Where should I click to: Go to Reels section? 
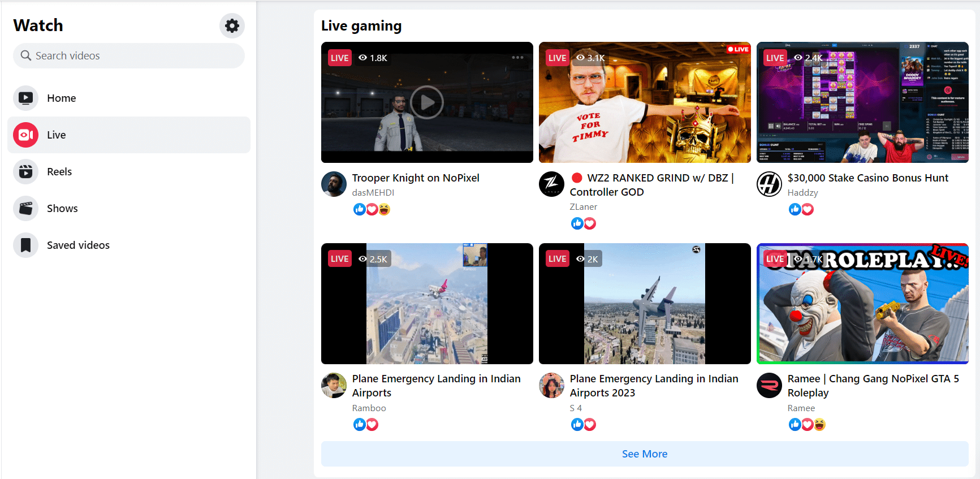point(129,171)
